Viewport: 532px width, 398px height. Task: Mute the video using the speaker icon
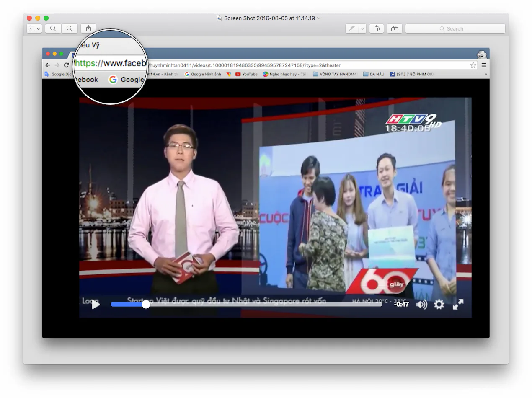coord(421,304)
